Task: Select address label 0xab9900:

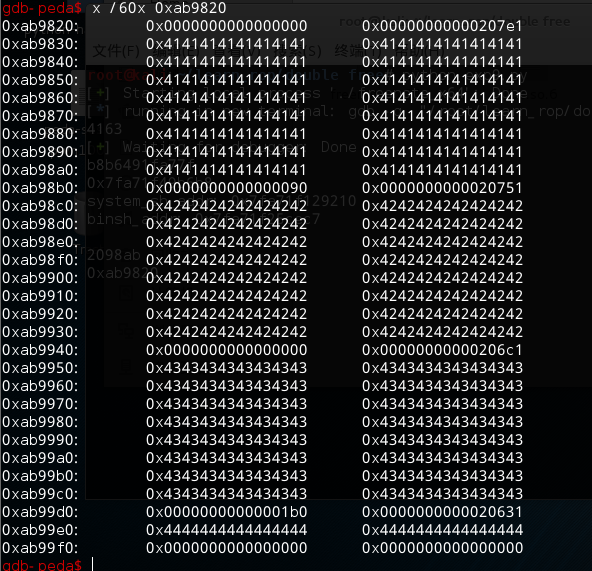Action: click(40, 278)
